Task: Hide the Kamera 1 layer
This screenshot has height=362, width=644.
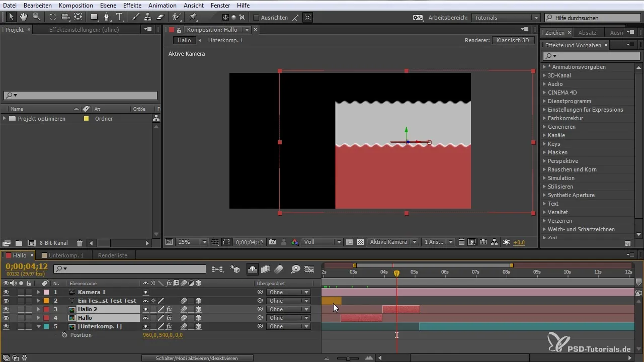Action: pos(6,292)
